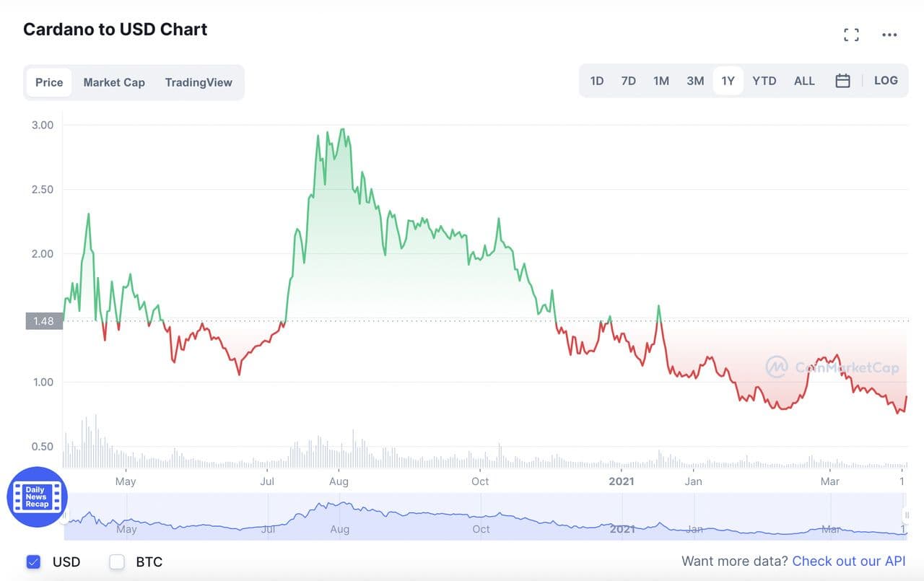Viewport: 924px width, 581px height.
Task: Open the Check out our API link
Action: click(x=849, y=562)
